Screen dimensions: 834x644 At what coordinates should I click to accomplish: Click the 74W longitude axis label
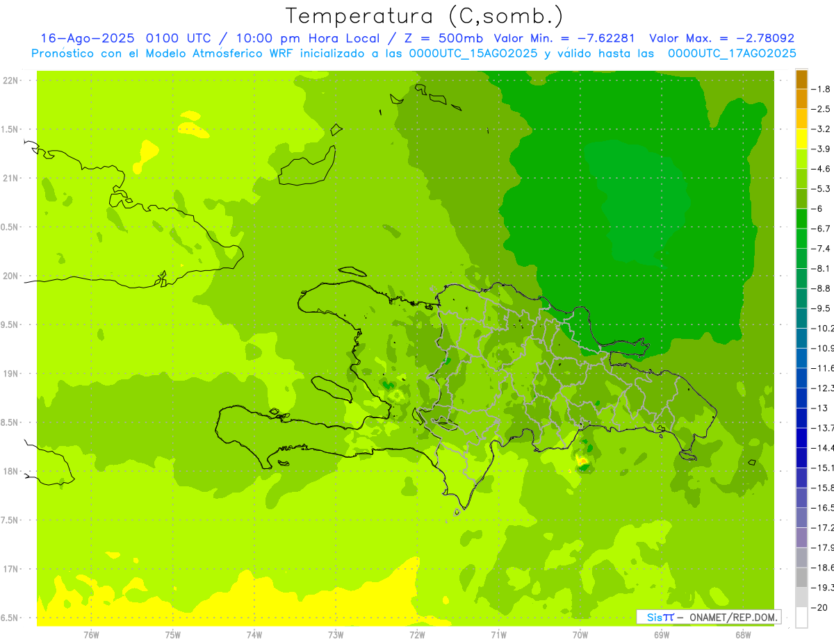click(x=254, y=634)
